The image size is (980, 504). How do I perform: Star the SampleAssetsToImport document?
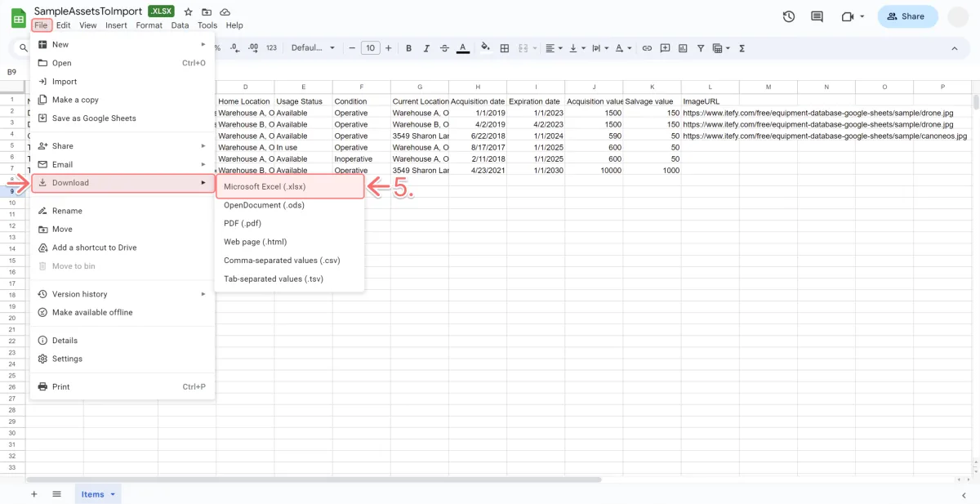point(188,12)
